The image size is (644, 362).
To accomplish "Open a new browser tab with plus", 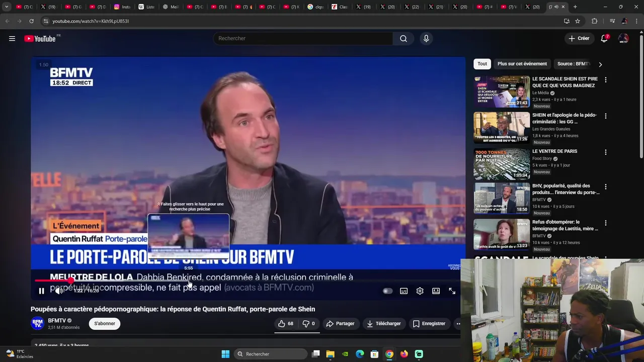I will 575,7.
